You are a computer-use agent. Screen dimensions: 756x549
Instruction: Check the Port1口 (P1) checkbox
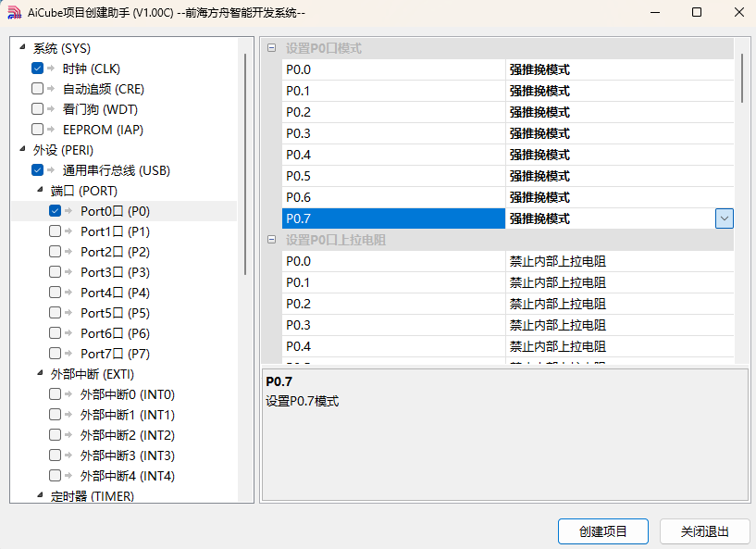tap(55, 231)
